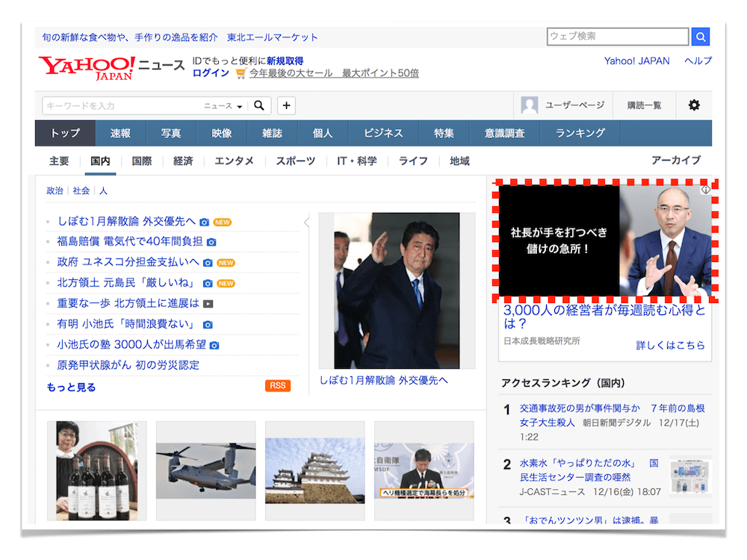
Task: Click the keyword search magnifier icon
Action: click(258, 105)
